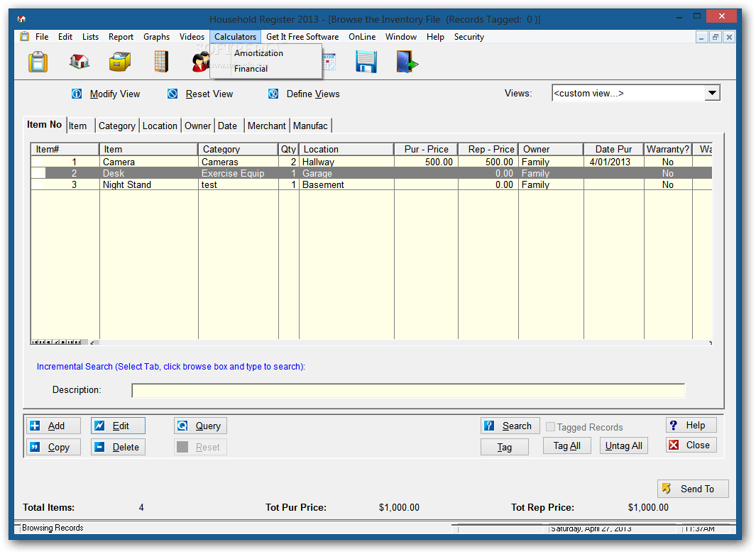Open the clipboard inventory toolbar icon
This screenshot has width=756, height=554.
(x=38, y=62)
